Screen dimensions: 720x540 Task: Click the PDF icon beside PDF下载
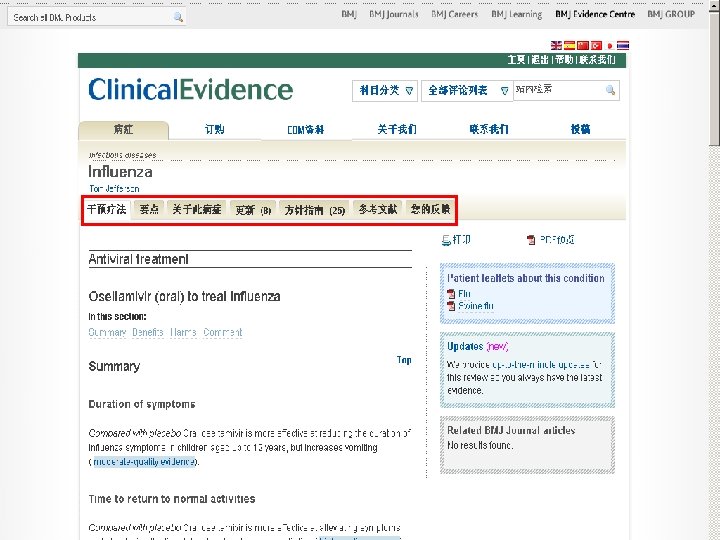531,240
